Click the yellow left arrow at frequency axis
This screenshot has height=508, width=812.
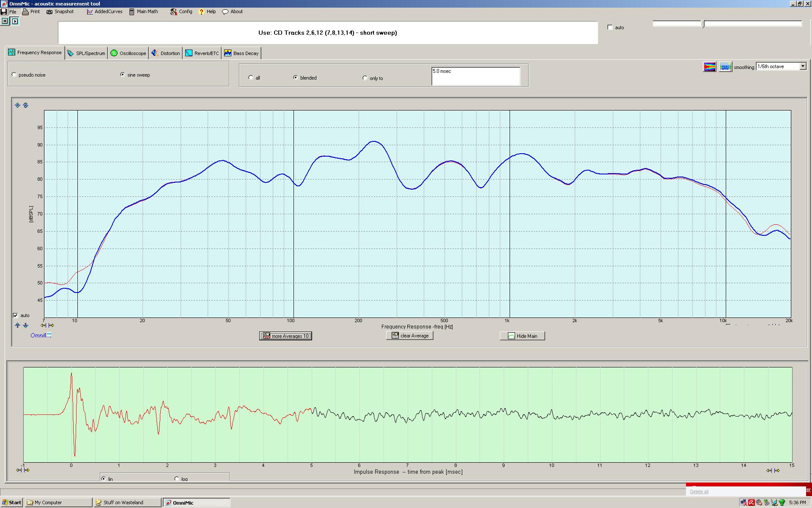(x=43, y=326)
